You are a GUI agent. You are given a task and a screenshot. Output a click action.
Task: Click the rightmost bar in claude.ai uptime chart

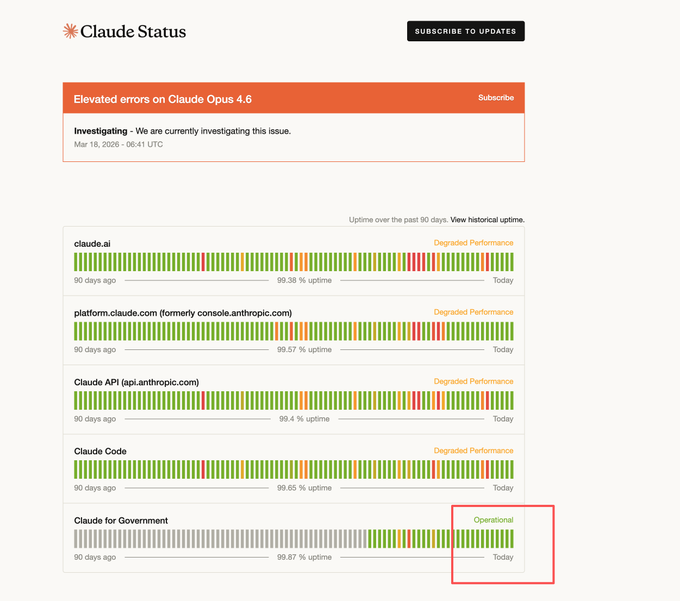point(511,262)
